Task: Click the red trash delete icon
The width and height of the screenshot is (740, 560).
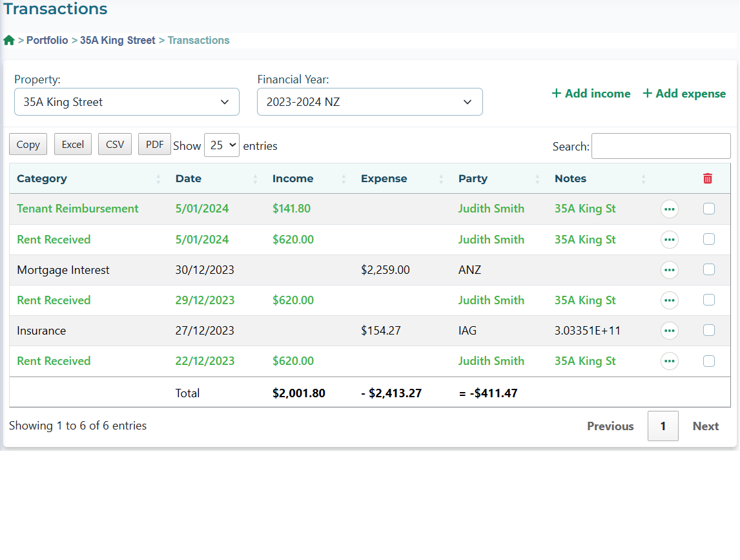Action: tap(708, 179)
